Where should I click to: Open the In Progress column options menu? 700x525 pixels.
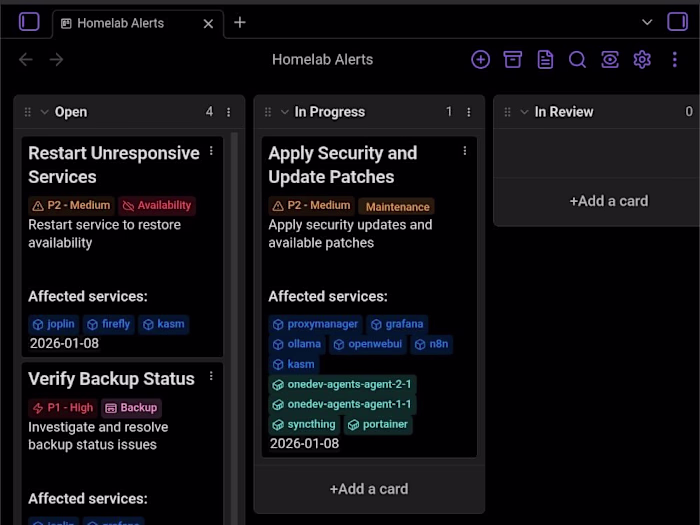[x=469, y=112]
